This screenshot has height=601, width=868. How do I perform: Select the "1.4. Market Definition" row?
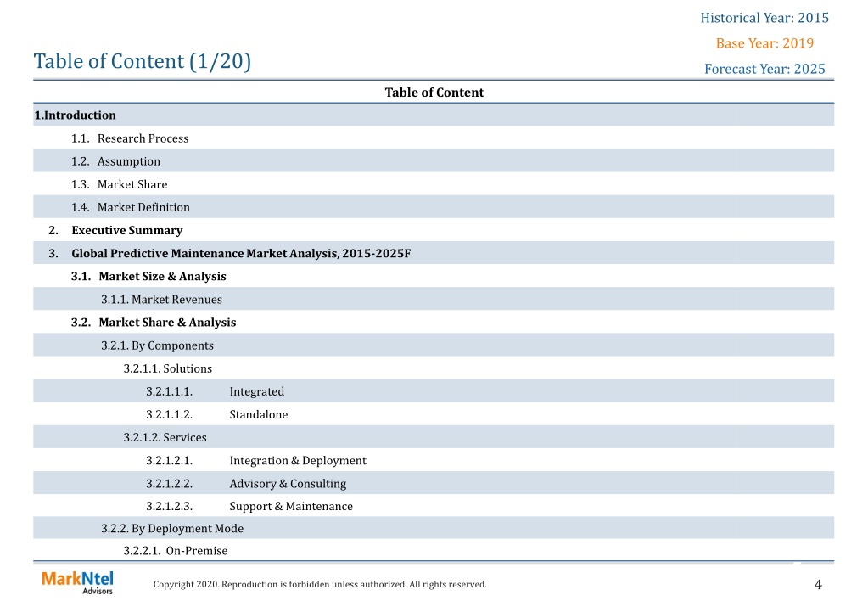coord(434,206)
